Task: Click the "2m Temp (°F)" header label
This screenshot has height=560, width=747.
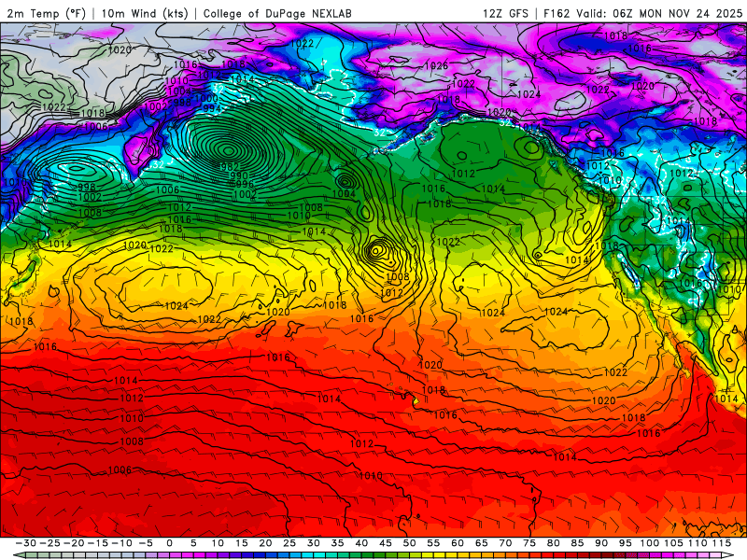Action: (47, 13)
